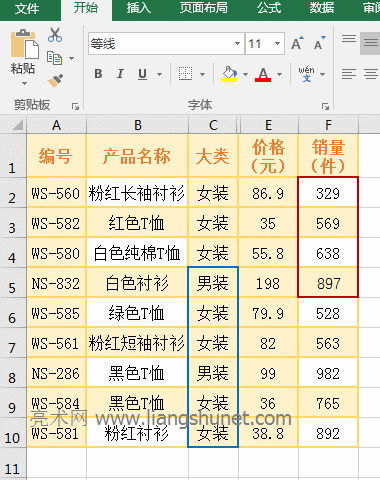380x480 pixels.
Task: Click the Cut scissors icon
Action: [x=55, y=35]
